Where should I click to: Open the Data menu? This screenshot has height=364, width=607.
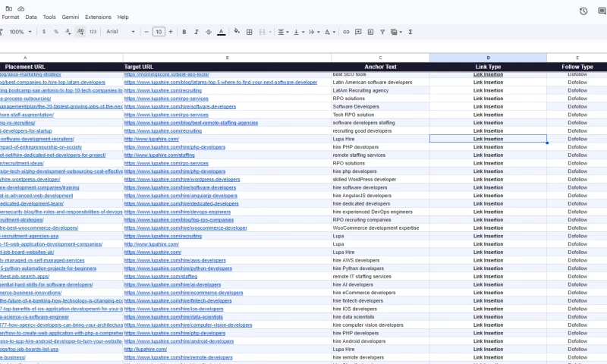tap(31, 17)
